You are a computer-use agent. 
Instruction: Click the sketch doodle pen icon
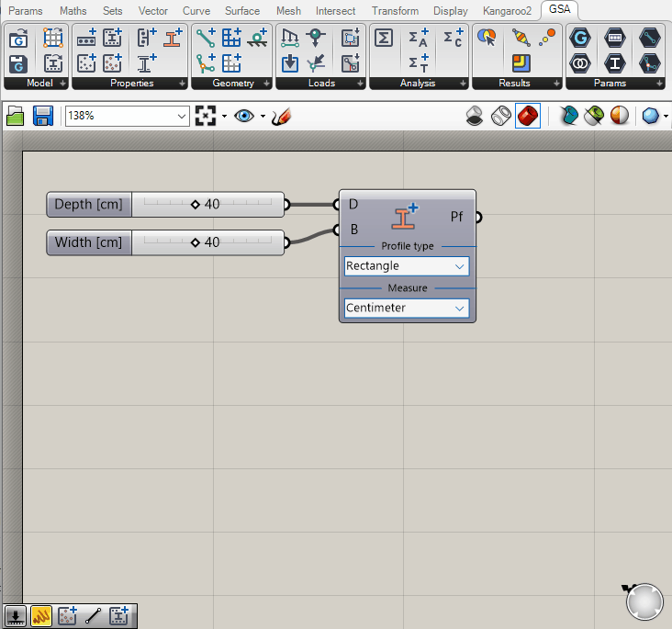click(x=282, y=117)
